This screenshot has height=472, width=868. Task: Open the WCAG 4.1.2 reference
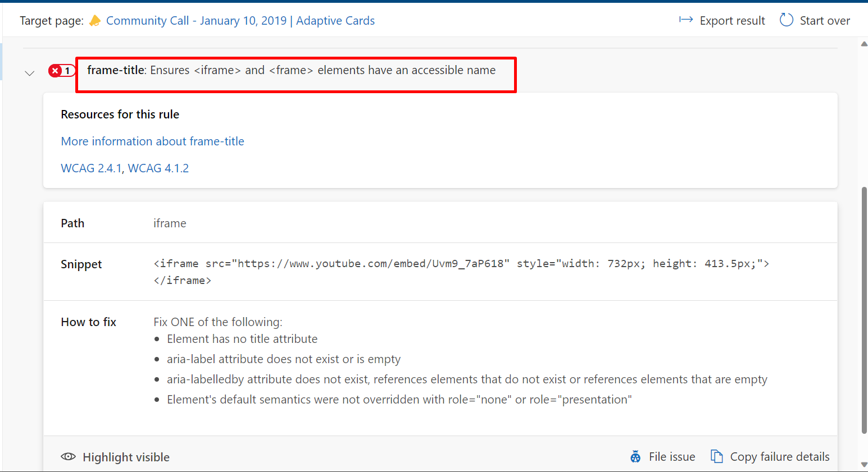[158, 168]
